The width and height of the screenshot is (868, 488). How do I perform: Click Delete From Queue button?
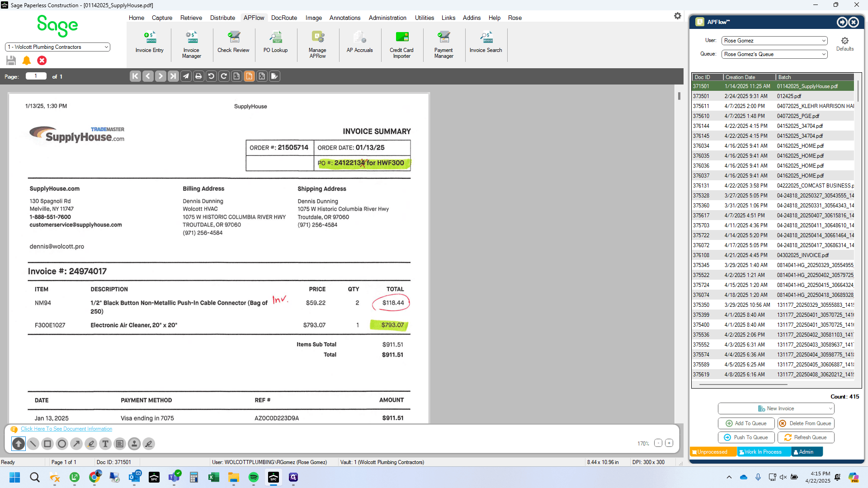tap(806, 423)
